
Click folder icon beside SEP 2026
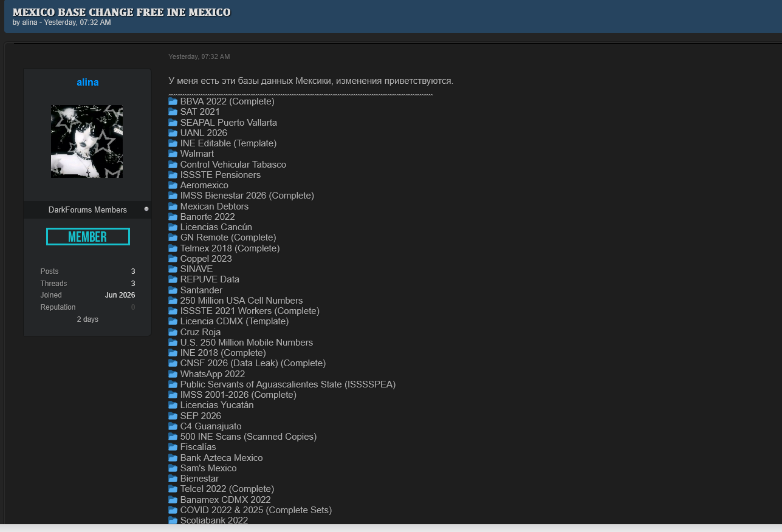pos(173,415)
